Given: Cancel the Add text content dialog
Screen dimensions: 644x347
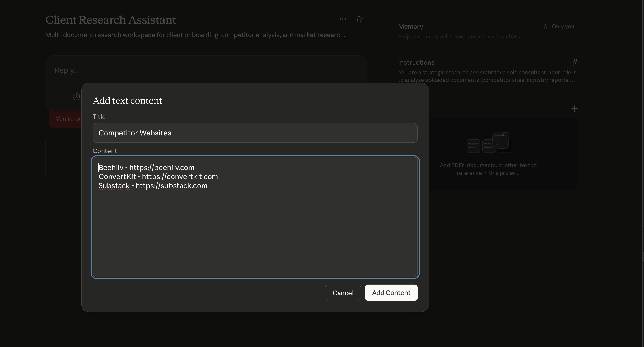Looking at the screenshot, I should tap(343, 293).
